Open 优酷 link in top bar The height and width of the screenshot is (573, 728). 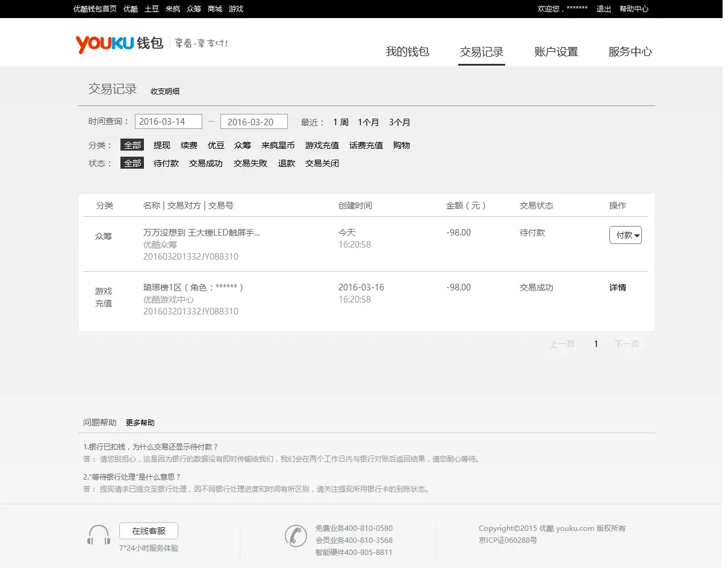[131, 9]
